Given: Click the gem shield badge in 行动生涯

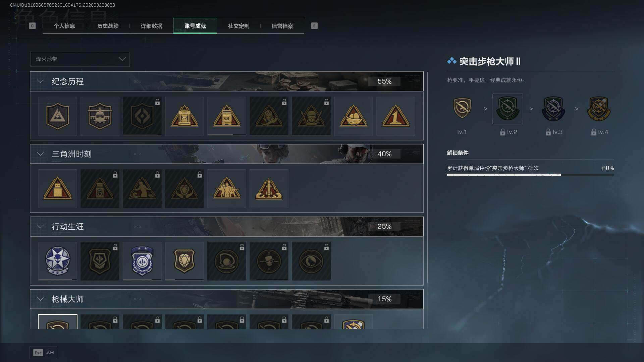Looking at the screenshot, I should 184,261.
